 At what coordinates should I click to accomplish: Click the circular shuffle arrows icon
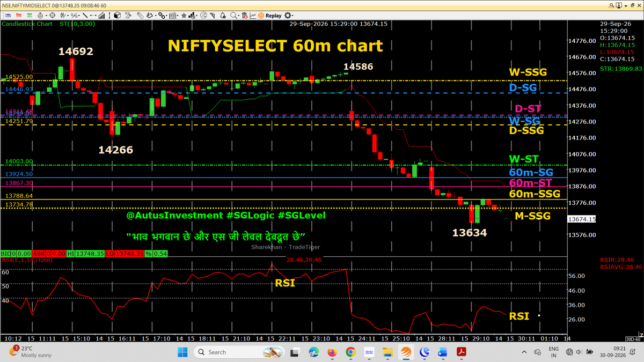click(x=203, y=16)
